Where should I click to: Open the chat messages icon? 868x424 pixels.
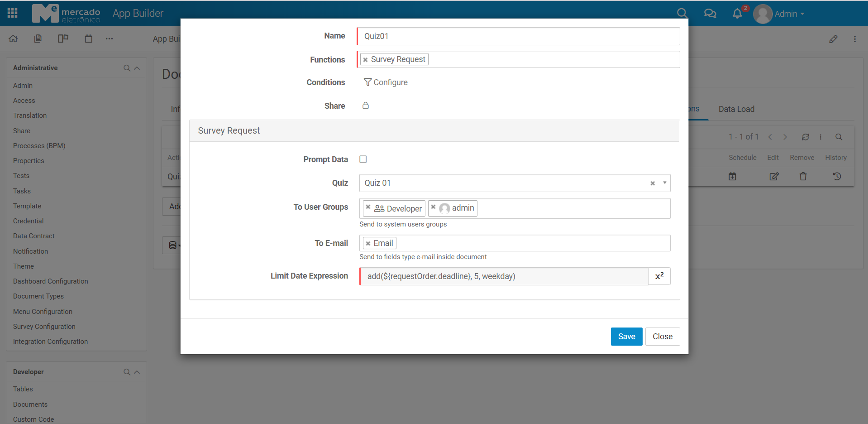pos(710,14)
